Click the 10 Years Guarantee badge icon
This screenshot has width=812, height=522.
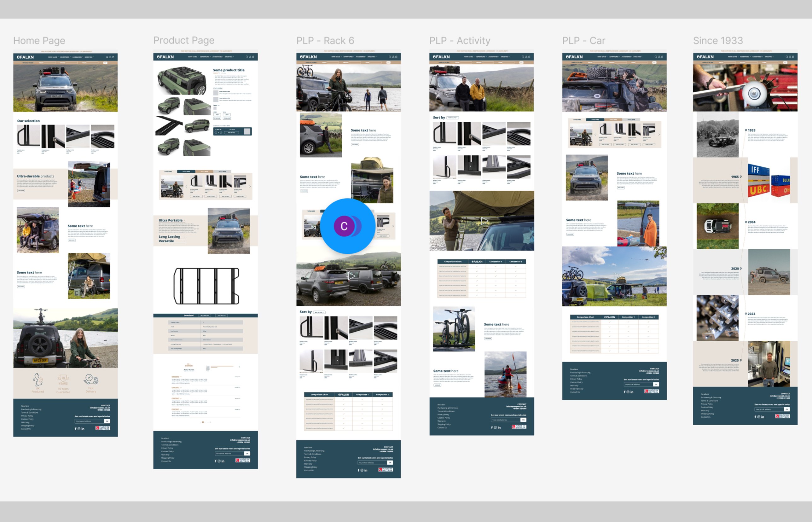coord(63,380)
